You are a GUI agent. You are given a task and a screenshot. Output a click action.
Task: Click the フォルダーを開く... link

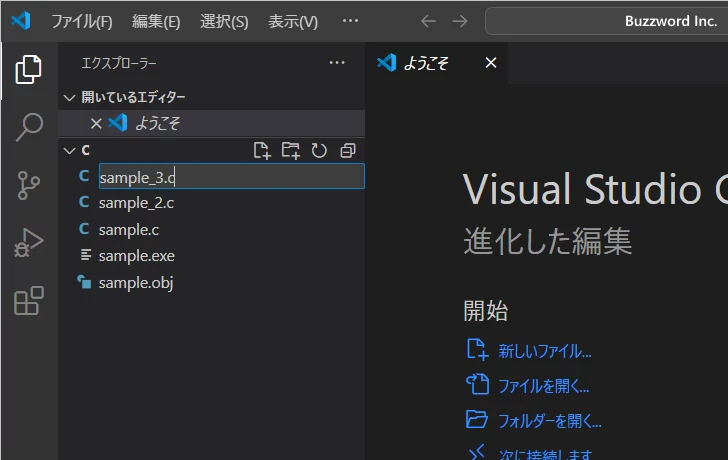[550, 421]
